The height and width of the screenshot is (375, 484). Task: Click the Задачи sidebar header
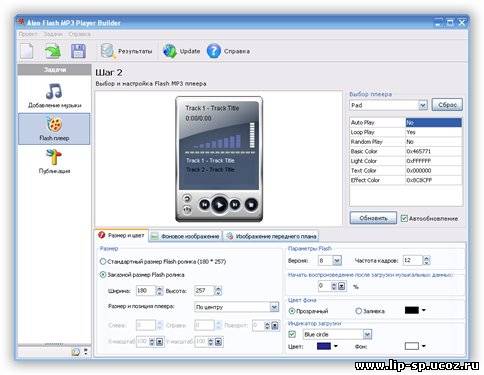tap(54, 69)
